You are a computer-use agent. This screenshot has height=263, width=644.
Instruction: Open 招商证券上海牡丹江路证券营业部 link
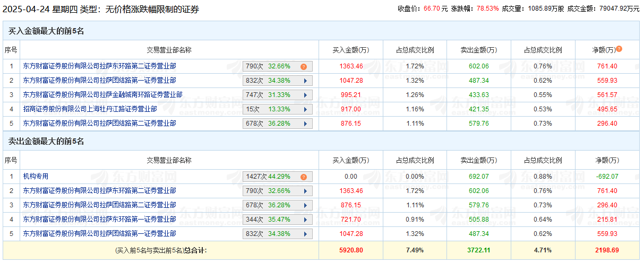[x=90, y=109]
